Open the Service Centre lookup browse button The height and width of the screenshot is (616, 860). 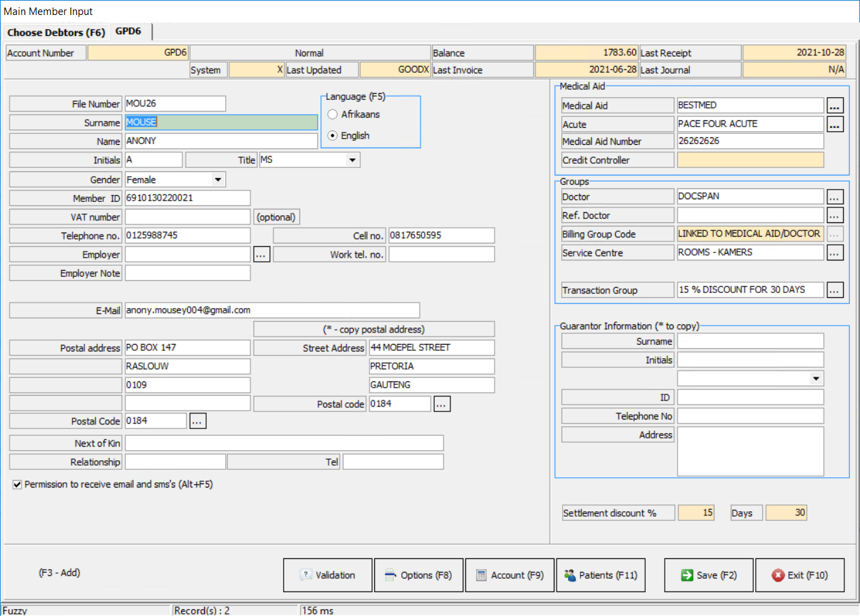pos(835,253)
